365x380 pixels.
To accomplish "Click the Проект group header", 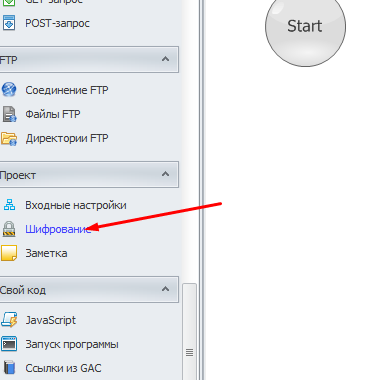I will [89, 175].
